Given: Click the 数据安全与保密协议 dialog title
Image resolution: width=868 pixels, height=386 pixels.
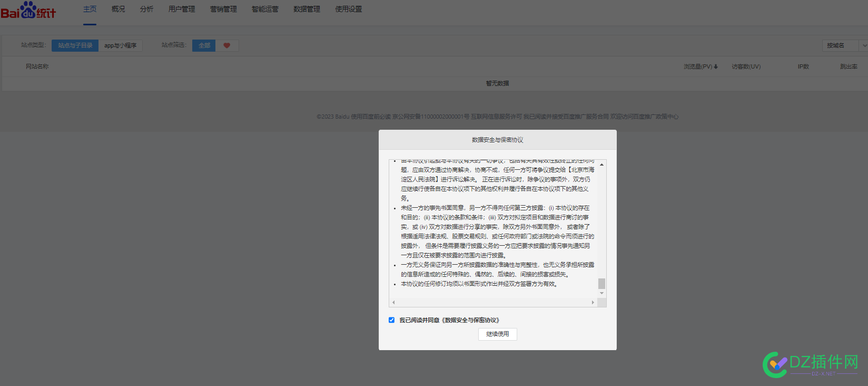Looking at the screenshot, I should 498,140.
